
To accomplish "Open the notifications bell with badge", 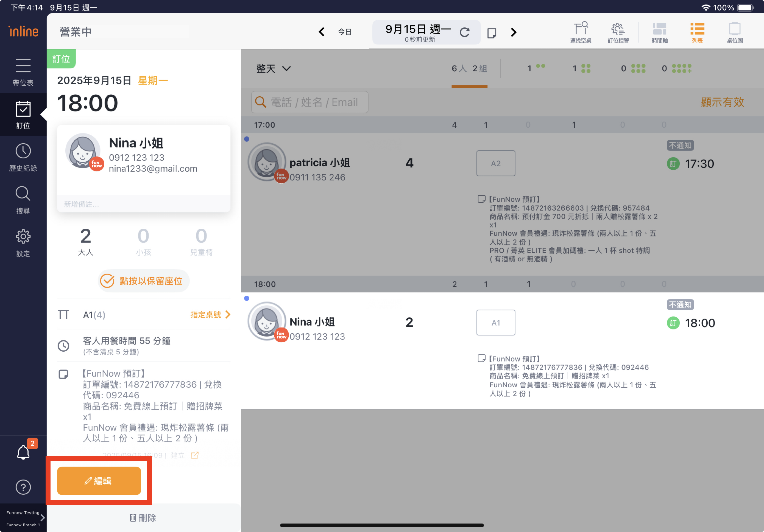I will coord(23,452).
